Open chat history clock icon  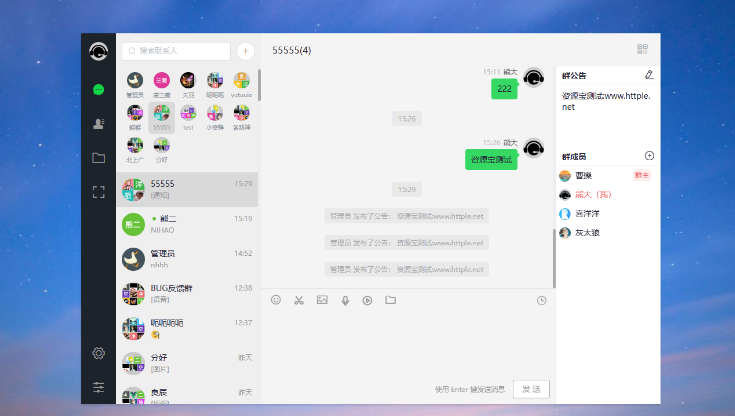click(542, 300)
